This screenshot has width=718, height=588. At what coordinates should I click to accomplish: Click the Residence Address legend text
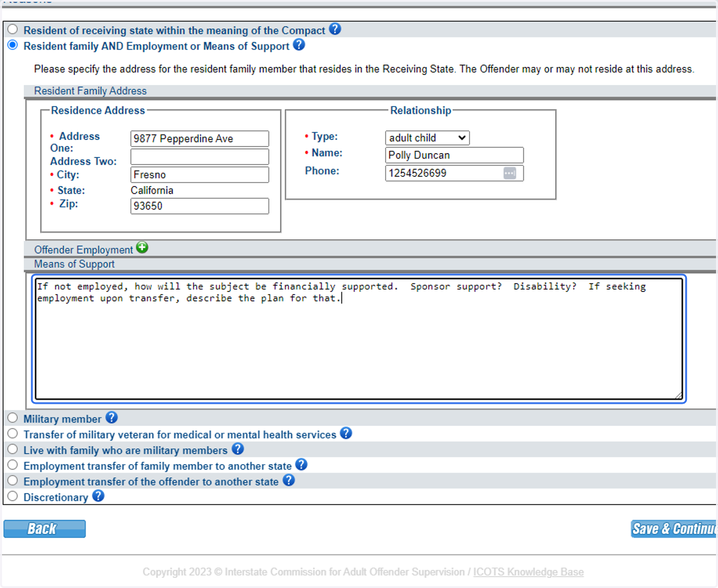point(98,110)
